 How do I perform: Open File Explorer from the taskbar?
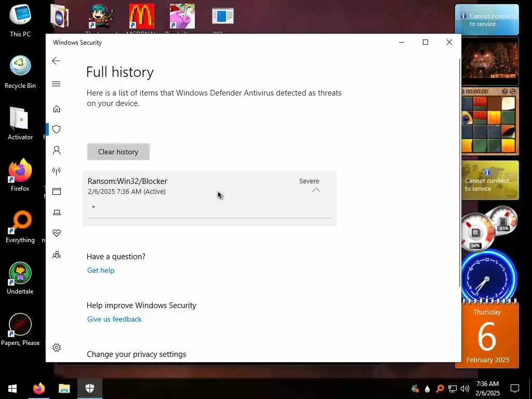64,389
